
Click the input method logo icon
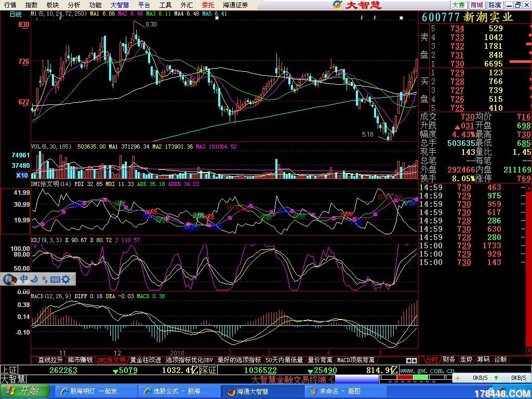[9, 279]
